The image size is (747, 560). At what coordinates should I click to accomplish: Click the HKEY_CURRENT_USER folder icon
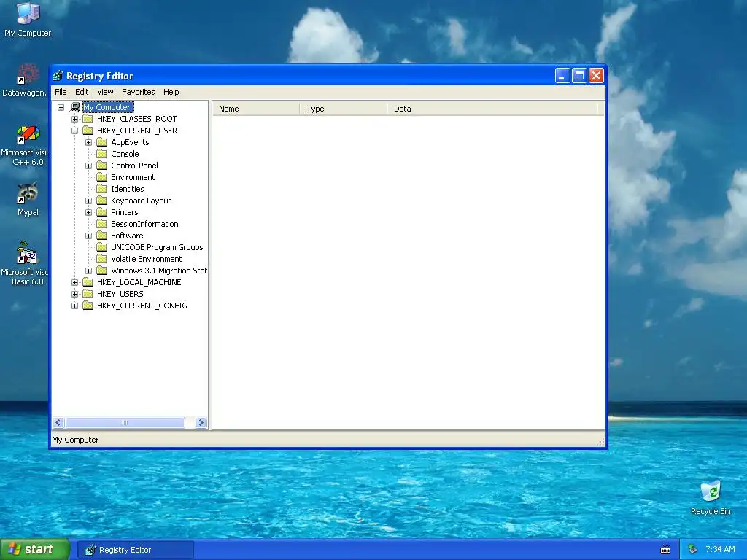[x=88, y=131]
